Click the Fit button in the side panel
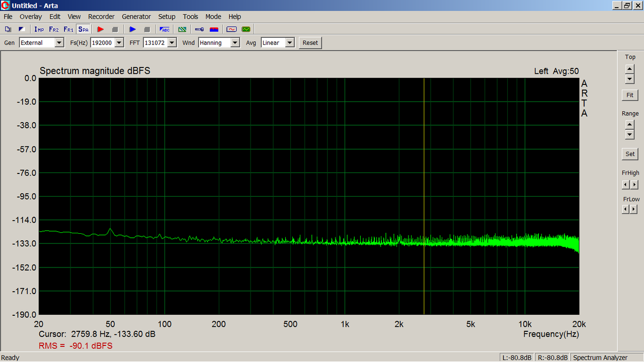 [x=630, y=95]
